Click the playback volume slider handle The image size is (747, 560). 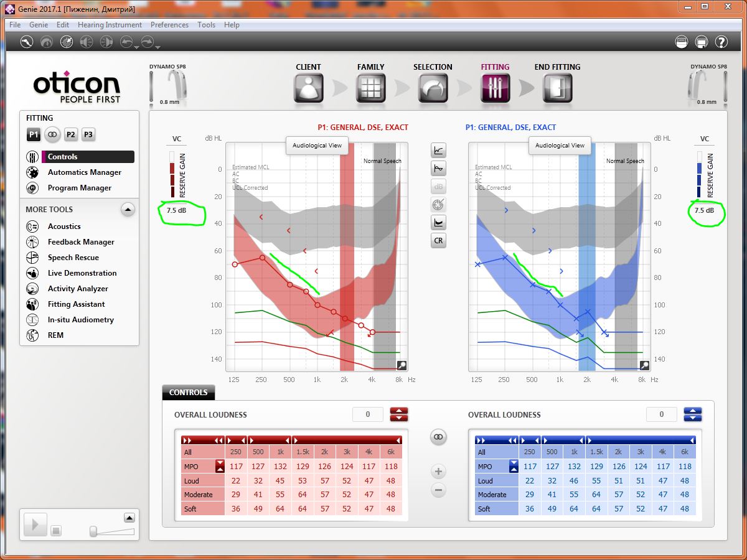pyautogui.click(x=93, y=531)
